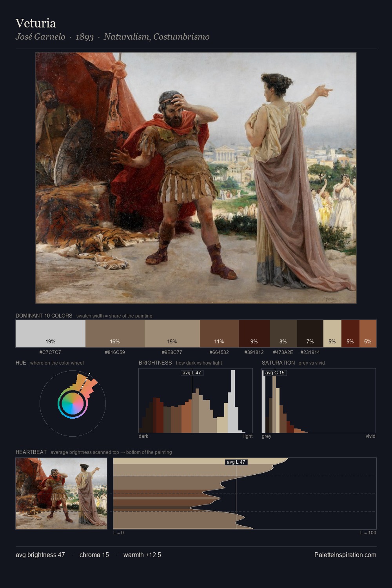Click the main Veturia painting image
The width and height of the screenshot is (392, 588).
tap(196, 178)
